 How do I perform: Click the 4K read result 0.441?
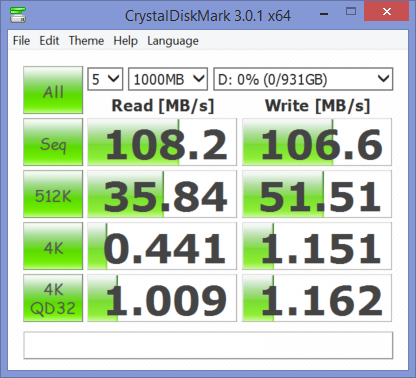pos(162,246)
